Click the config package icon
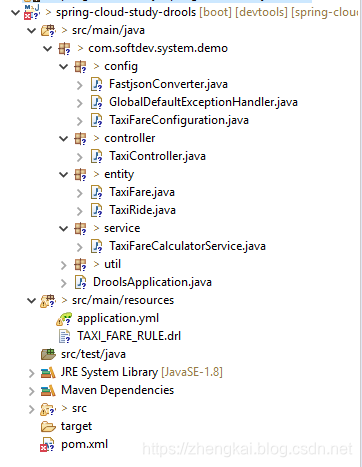 pyautogui.click(x=80, y=67)
